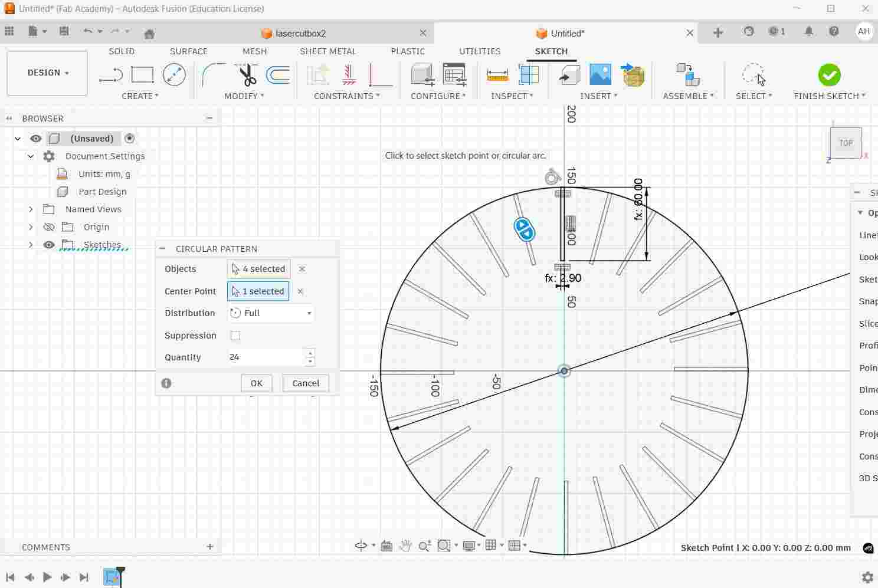Jump to the timeline beginning
The height and width of the screenshot is (588, 878).
[10, 577]
